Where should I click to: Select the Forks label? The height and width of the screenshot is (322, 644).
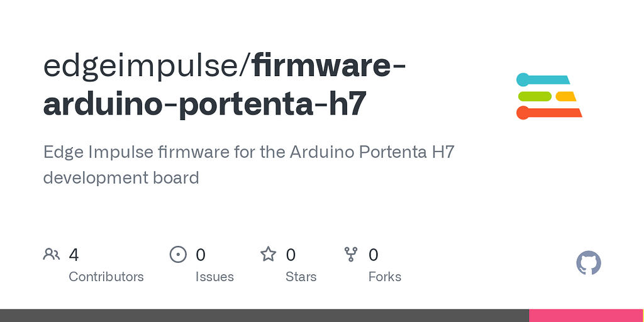(385, 277)
